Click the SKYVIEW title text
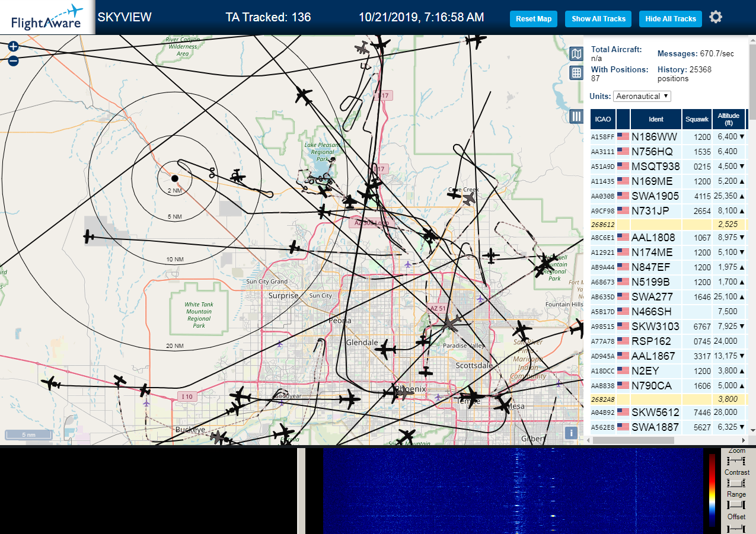The height and width of the screenshot is (534, 756). coord(125,17)
